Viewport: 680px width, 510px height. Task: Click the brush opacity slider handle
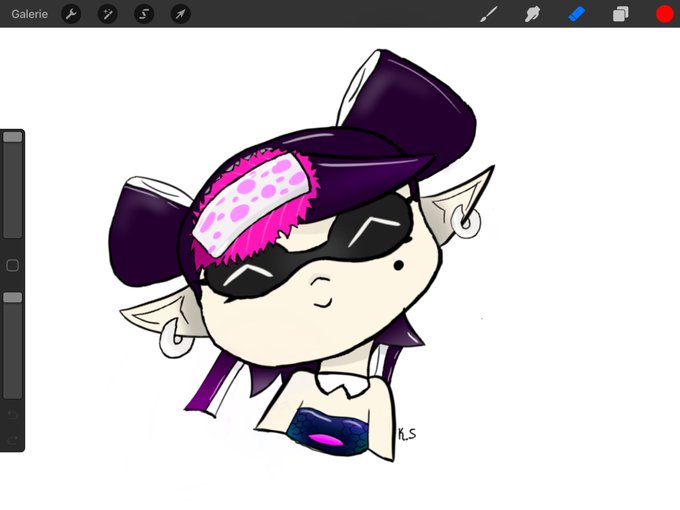pyautogui.click(x=13, y=298)
